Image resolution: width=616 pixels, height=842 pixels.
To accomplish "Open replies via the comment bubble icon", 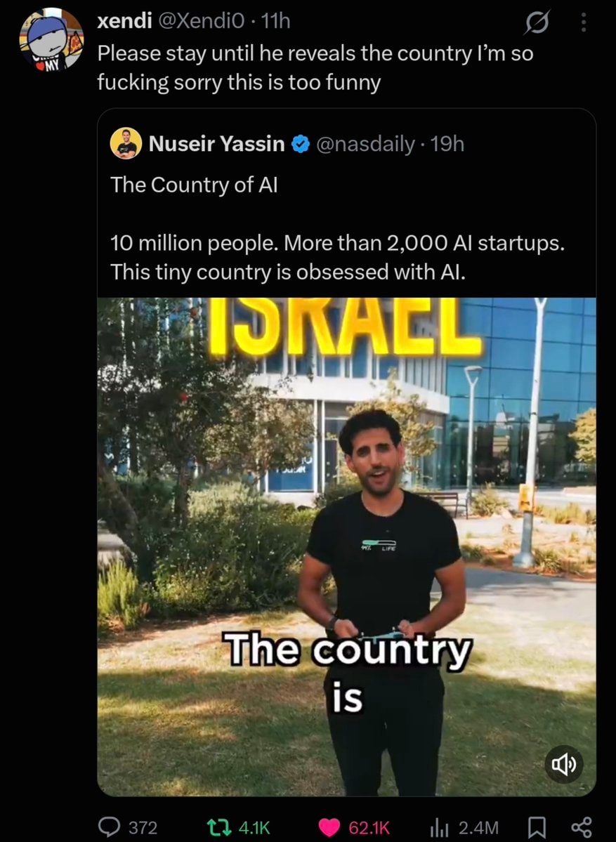I will pos(110,827).
